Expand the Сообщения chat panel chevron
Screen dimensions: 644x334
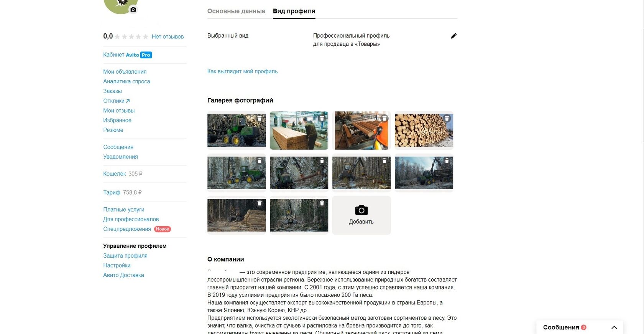click(614, 327)
